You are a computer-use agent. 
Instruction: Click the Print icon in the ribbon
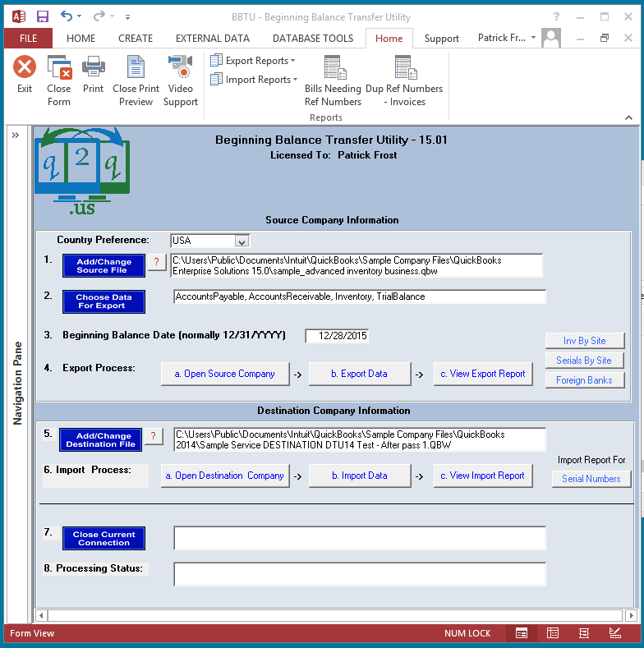(93, 67)
